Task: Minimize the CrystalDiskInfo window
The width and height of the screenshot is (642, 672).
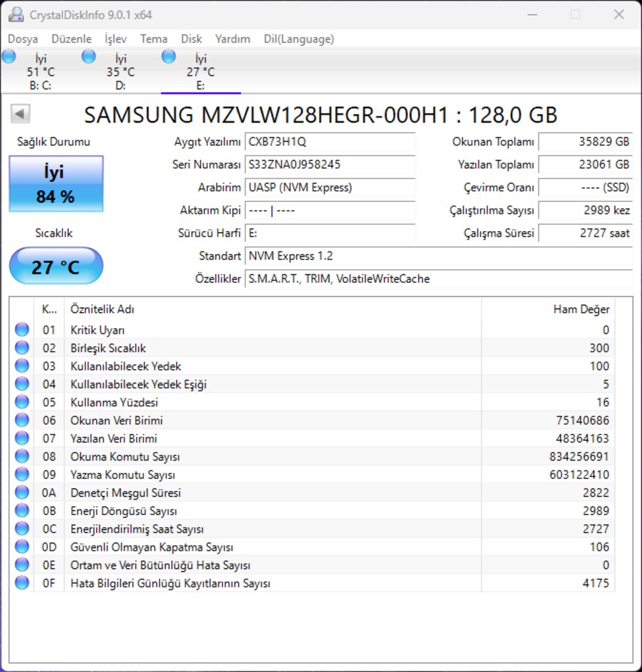Action: click(x=532, y=14)
